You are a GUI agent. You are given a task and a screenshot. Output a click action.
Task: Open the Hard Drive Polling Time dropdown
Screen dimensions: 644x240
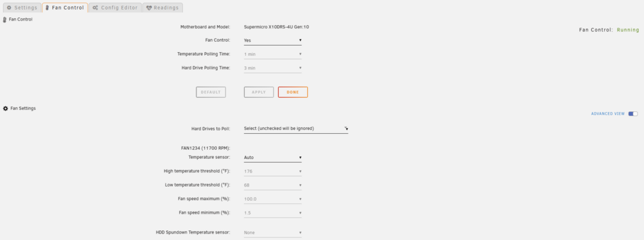272,68
